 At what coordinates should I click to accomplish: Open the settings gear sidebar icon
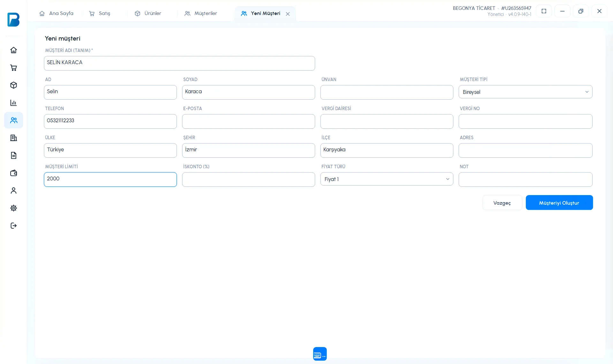tap(13, 208)
